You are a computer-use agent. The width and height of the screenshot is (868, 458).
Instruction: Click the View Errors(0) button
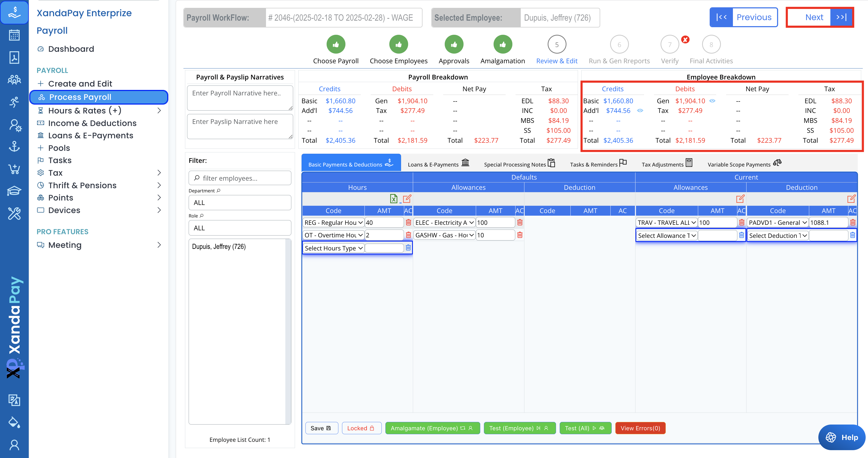640,428
